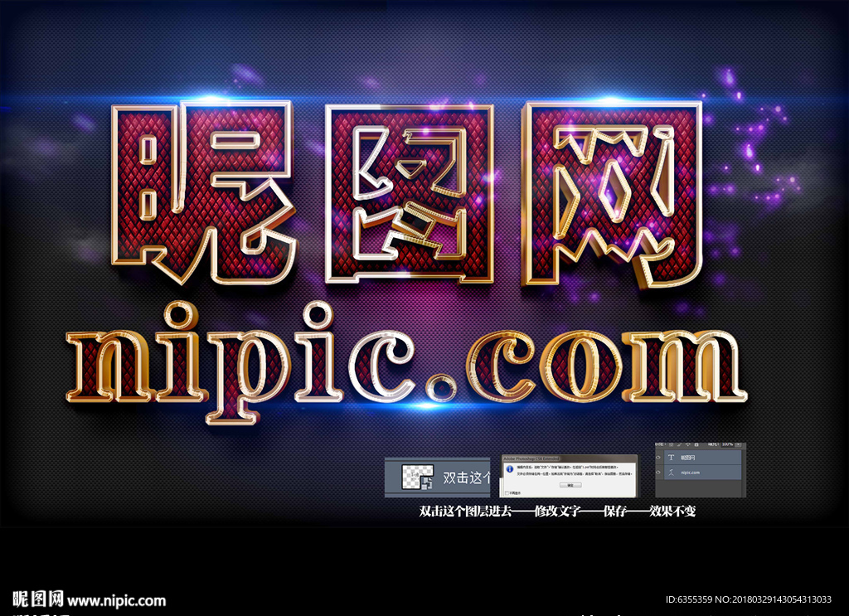
Task: Hide the 昵图网 text layer via its eye
Action: (659, 458)
